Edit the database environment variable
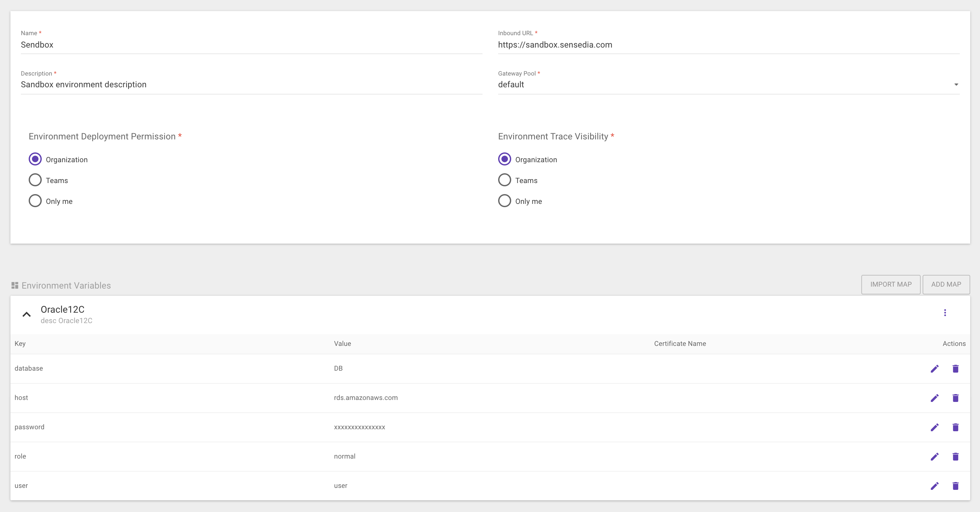The height and width of the screenshot is (512, 980). 935,368
